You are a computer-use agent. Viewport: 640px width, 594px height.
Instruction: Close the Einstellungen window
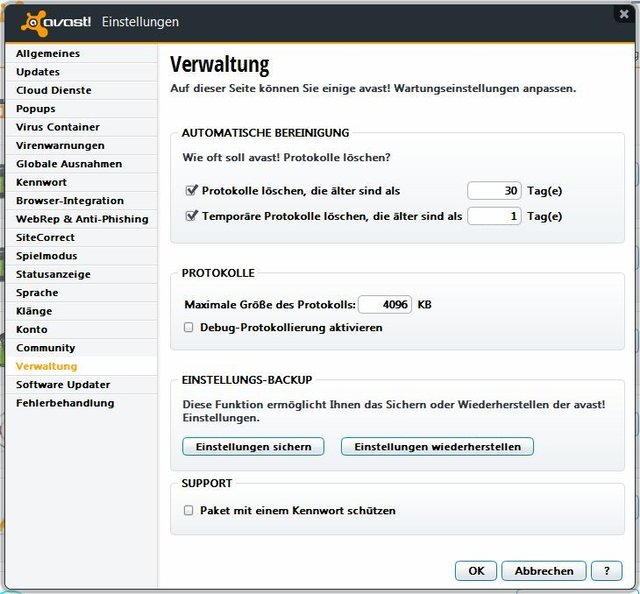pyautogui.click(x=624, y=14)
